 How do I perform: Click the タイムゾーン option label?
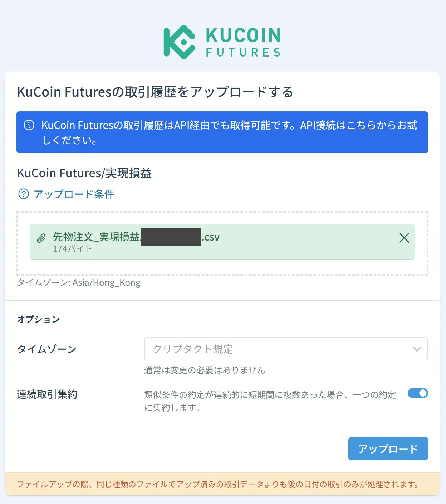[x=47, y=349]
